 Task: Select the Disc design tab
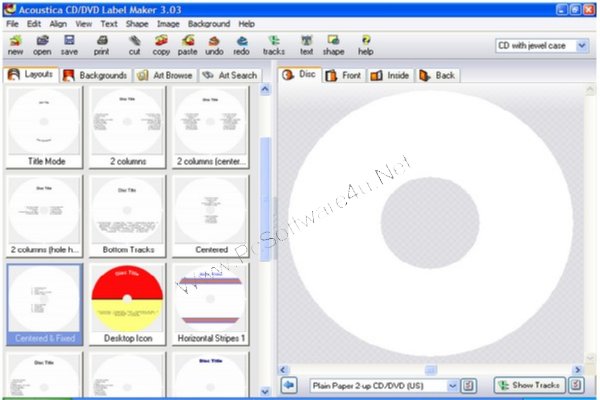pyautogui.click(x=300, y=74)
